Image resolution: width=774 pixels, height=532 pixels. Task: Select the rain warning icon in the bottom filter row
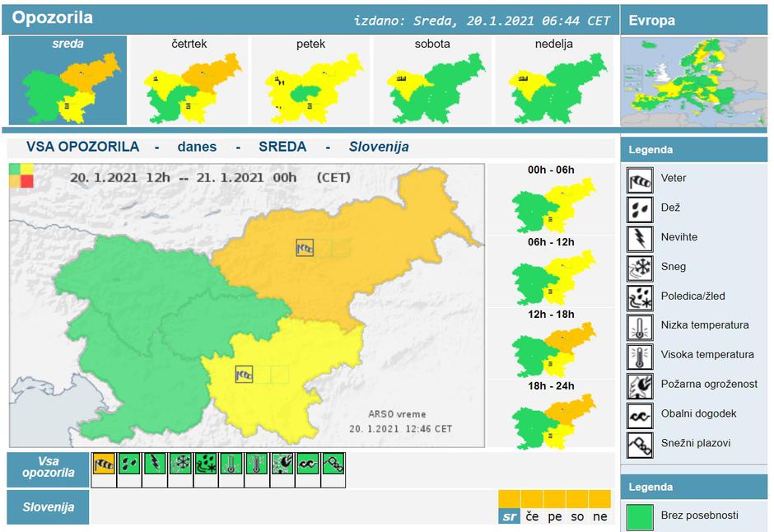pos(129,464)
